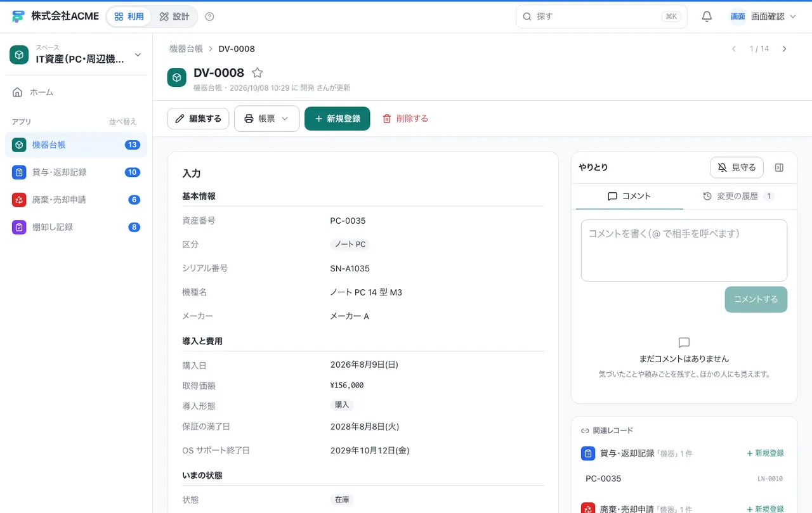Click 削除する button
This screenshot has height=513, width=812.
coord(405,119)
